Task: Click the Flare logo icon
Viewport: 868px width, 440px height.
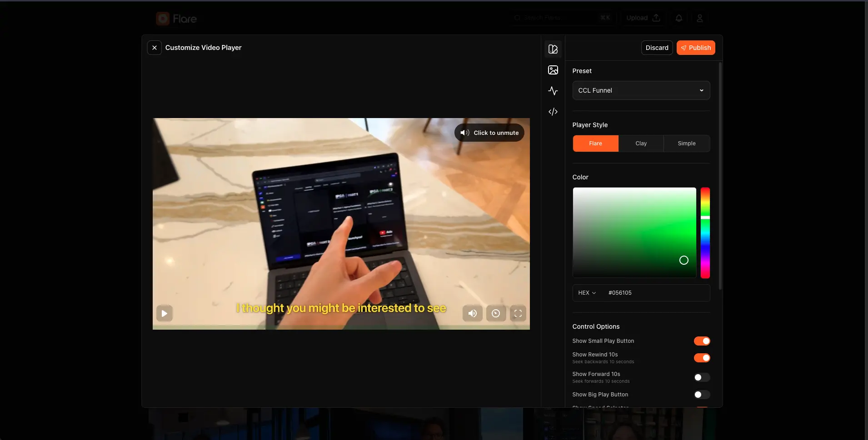Action: click(x=163, y=19)
